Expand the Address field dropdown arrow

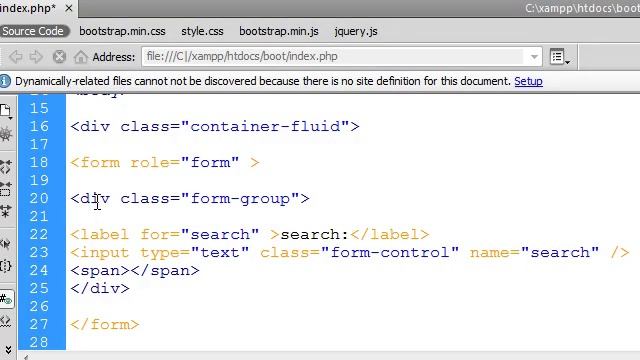534,57
